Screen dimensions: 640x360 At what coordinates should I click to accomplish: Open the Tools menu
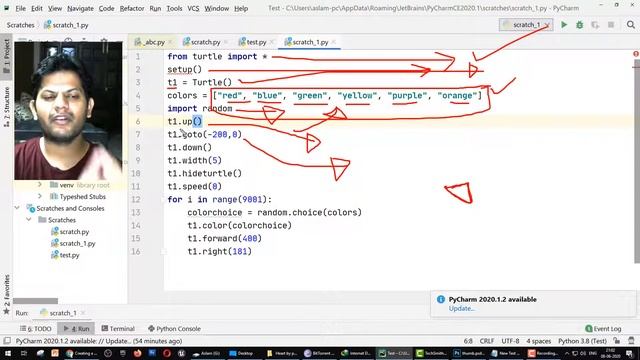coord(174,8)
